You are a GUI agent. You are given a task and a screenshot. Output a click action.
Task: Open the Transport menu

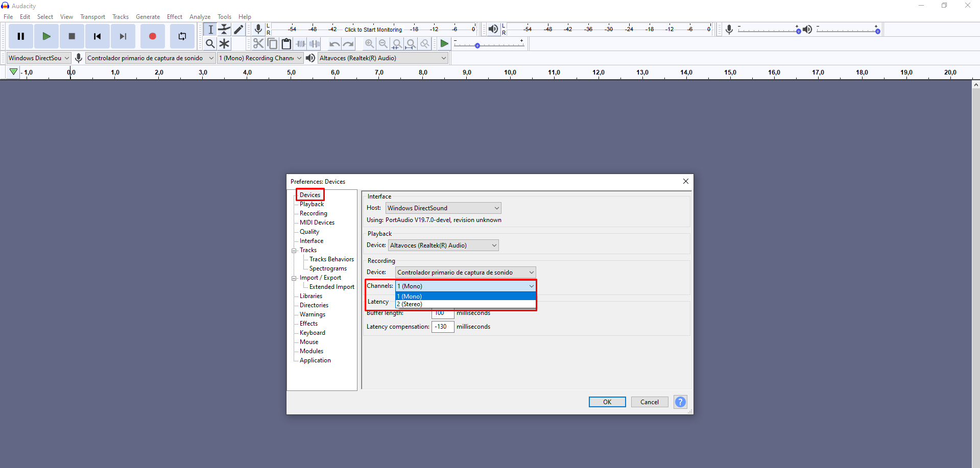[x=92, y=17]
